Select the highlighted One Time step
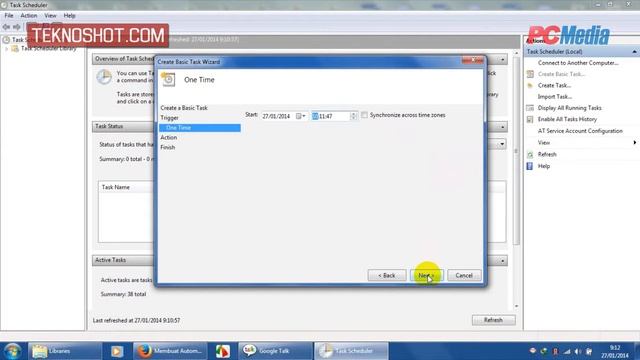Image resolution: width=640 pixels, height=360 pixels. (200, 128)
